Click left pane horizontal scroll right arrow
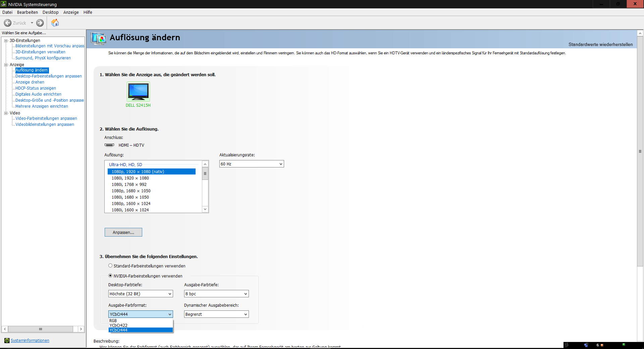The image size is (644, 349). click(x=81, y=329)
